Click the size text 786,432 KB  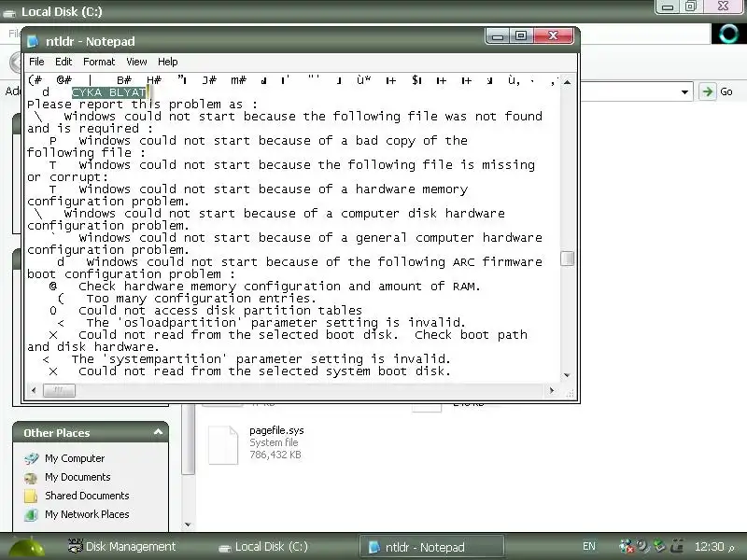[x=275, y=455]
